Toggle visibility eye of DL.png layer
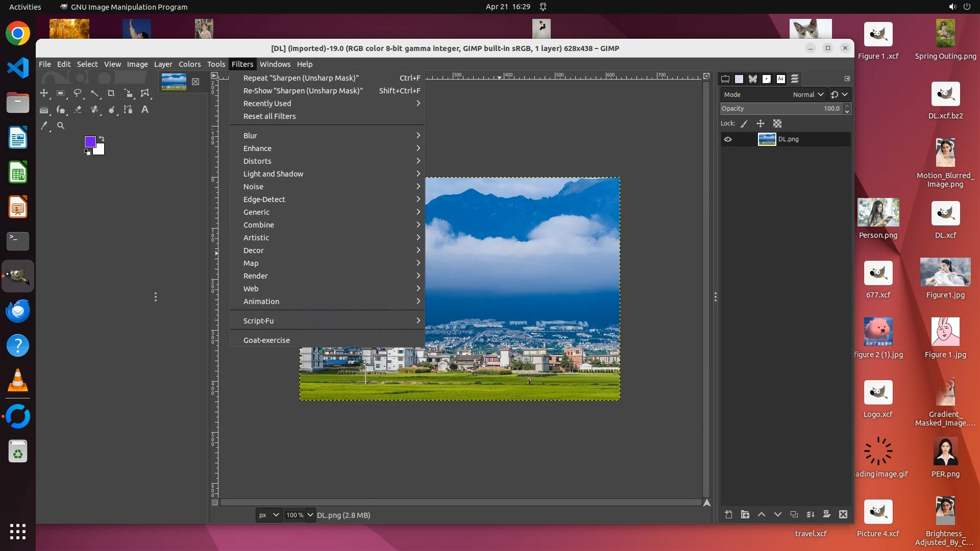Viewport: 980px width, 551px height. (x=728, y=139)
